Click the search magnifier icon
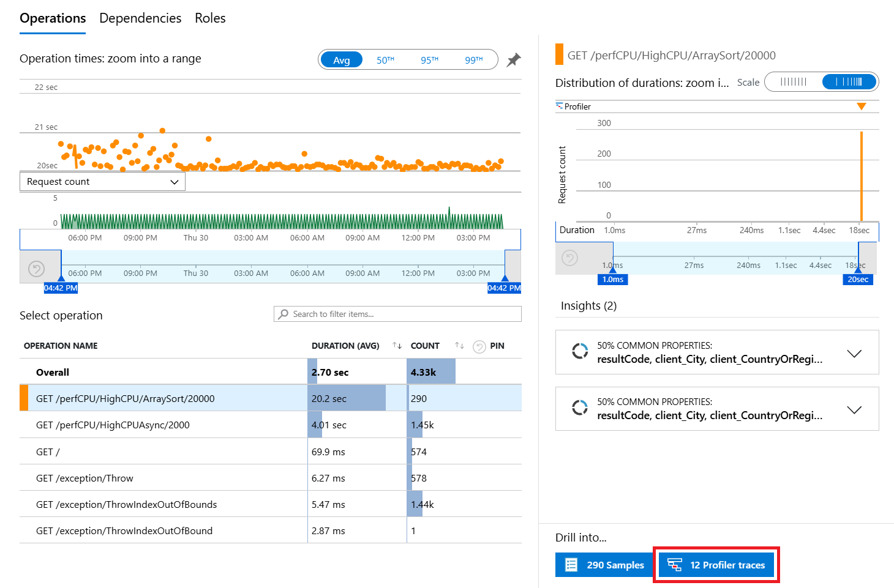 pyautogui.click(x=284, y=314)
